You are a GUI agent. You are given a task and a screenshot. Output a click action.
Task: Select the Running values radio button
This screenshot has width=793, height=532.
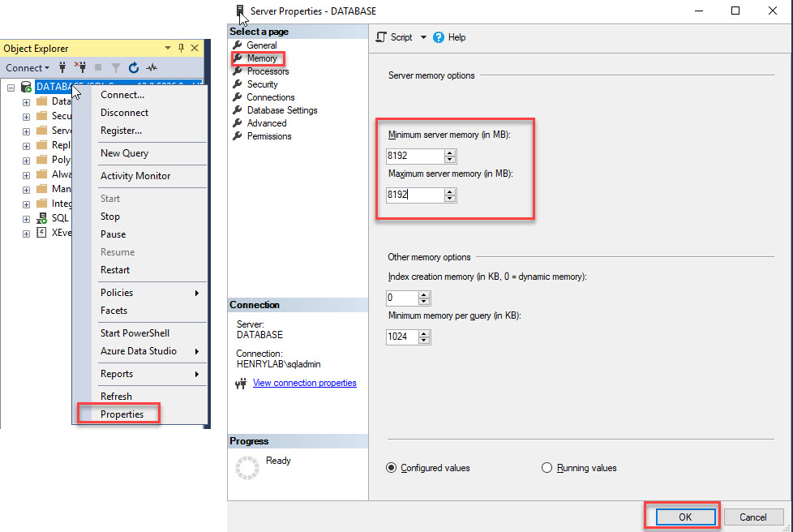pyautogui.click(x=547, y=468)
